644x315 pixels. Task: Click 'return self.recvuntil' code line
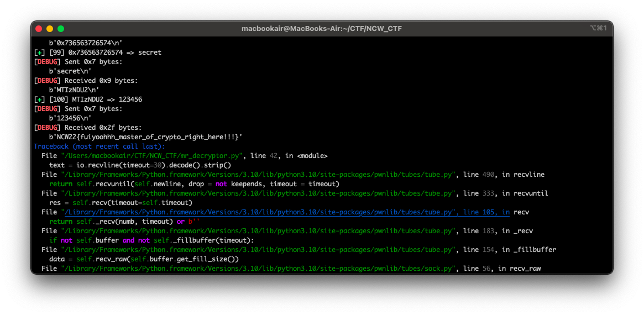point(194,184)
